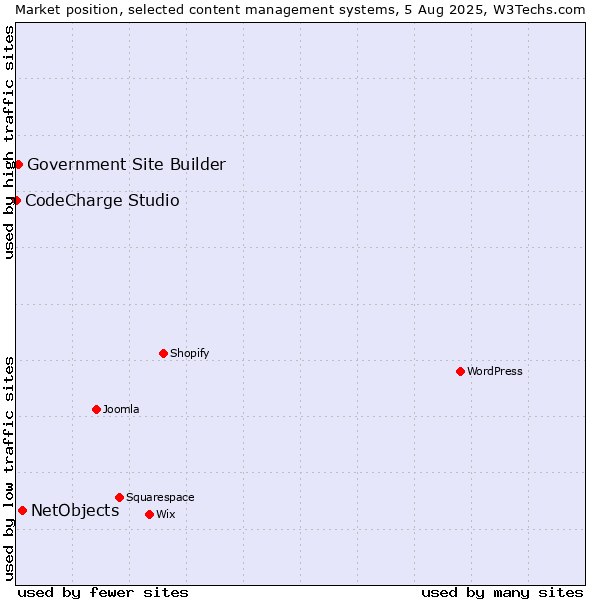Click the 'used by high traffic sites' axis label

(9, 142)
